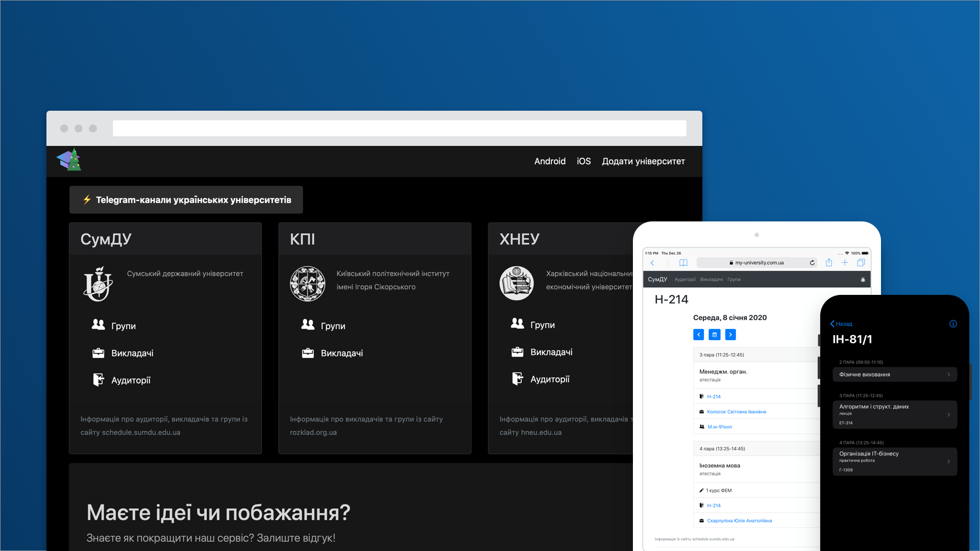
Task: Click the КПІ university seal logo
Action: click(x=307, y=284)
